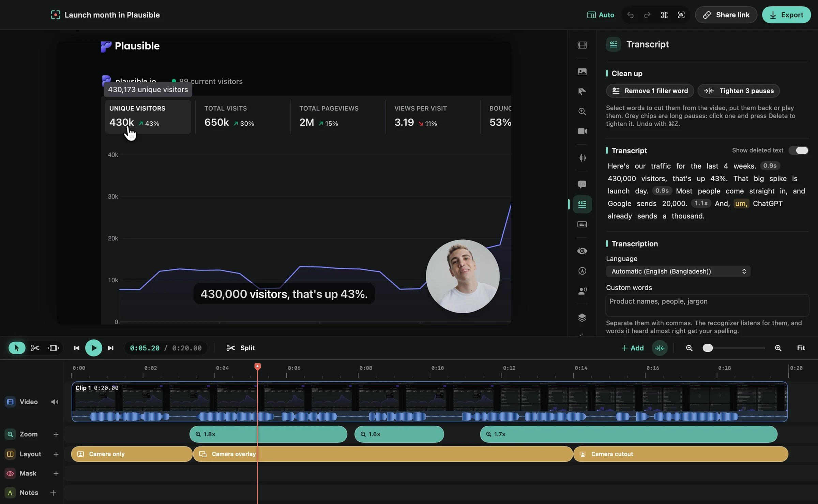Click the Remove 1 filler word button

click(650, 91)
